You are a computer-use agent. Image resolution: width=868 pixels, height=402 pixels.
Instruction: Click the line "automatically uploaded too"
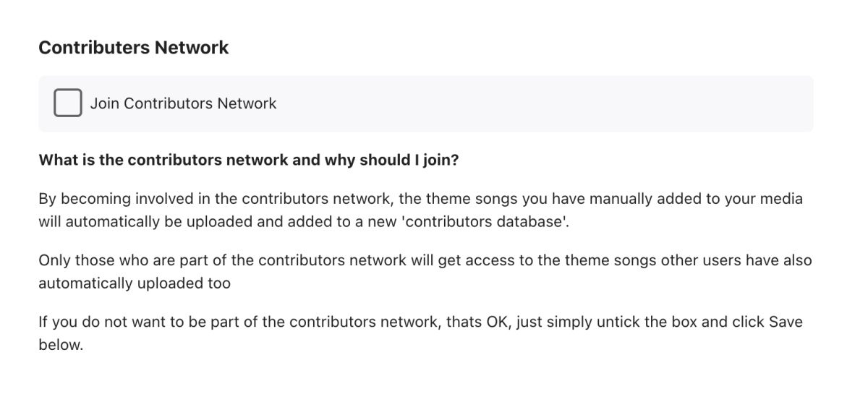(x=135, y=283)
